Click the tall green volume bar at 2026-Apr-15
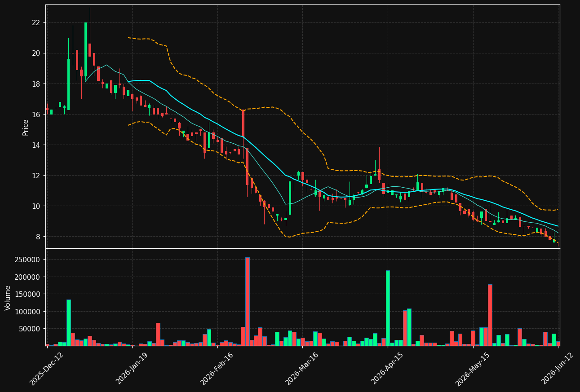Viewport: 580px width, 392px height. click(x=388, y=308)
